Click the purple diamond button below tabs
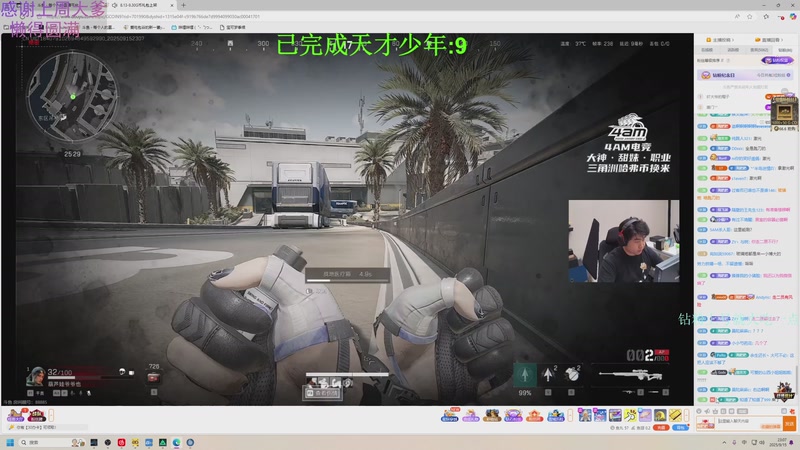 (777, 60)
